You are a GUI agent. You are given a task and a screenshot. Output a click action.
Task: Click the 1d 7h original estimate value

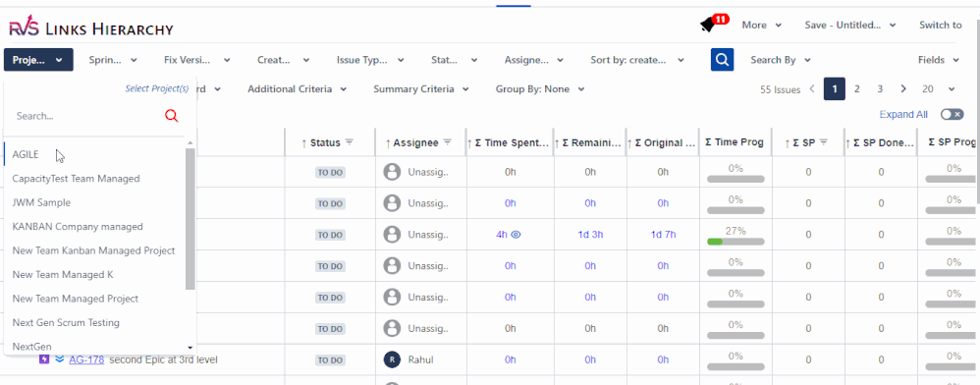pos(663,235)
